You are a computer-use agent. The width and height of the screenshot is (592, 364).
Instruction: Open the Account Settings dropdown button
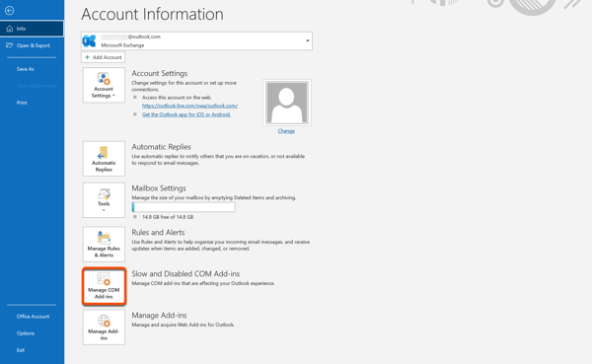pyautogui.click(x=104, y=86)
